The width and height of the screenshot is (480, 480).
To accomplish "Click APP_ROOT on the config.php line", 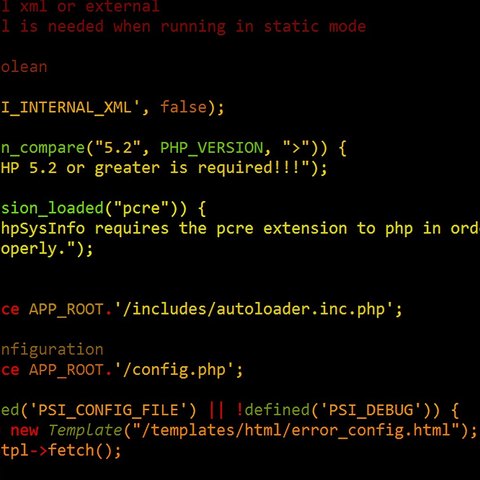I will 66,370.
